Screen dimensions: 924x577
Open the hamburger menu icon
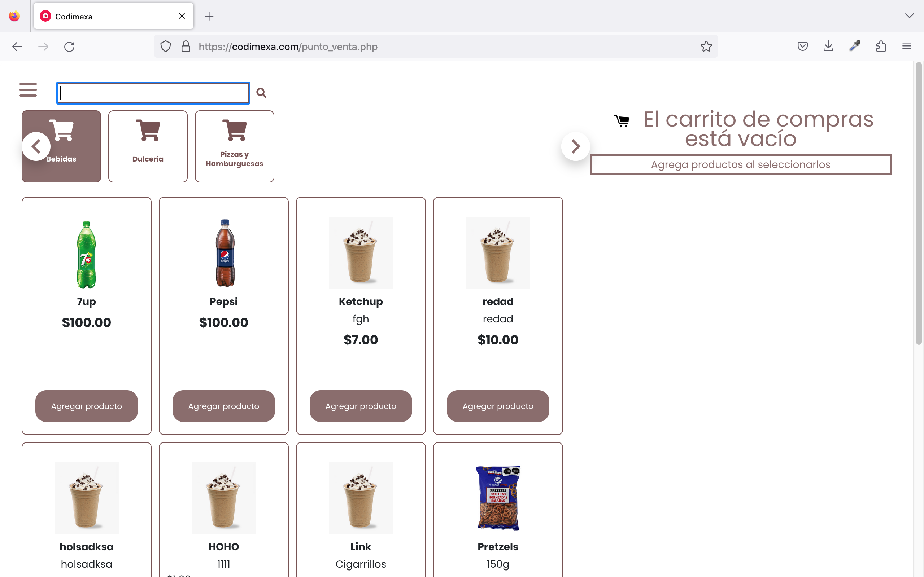point(28,90)
